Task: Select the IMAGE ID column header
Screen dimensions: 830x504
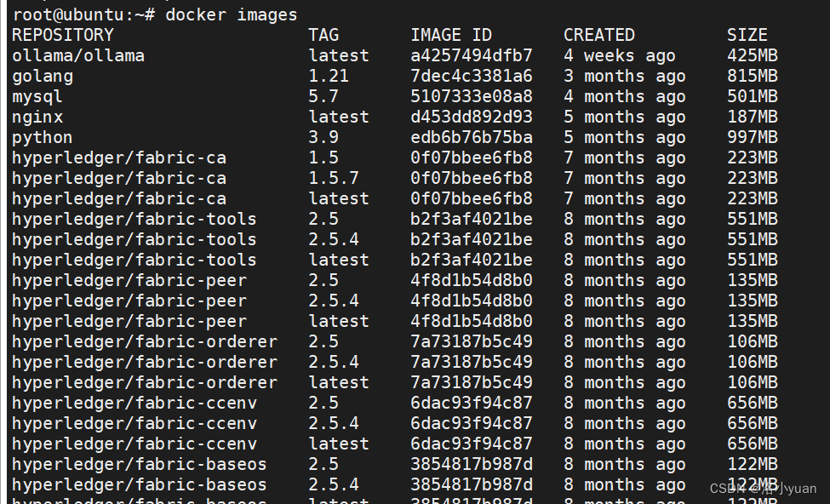Action: 451,36
